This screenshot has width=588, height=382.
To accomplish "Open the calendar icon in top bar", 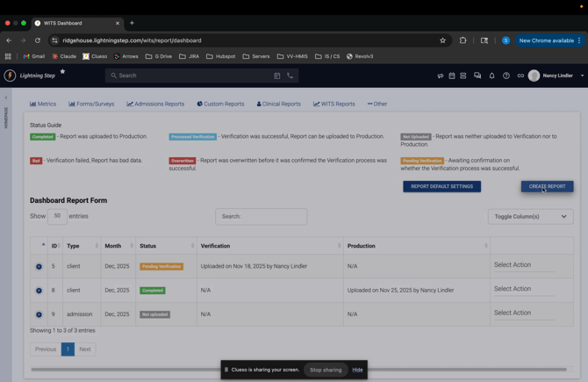I will pos(452,76).
